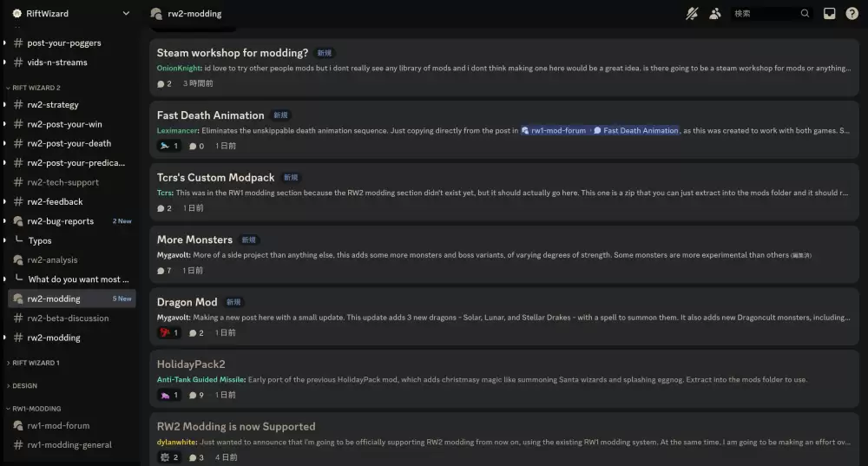Click the magnifier icon in search box
The width and height of the screenshot is (868, 466).
point(805,14)
